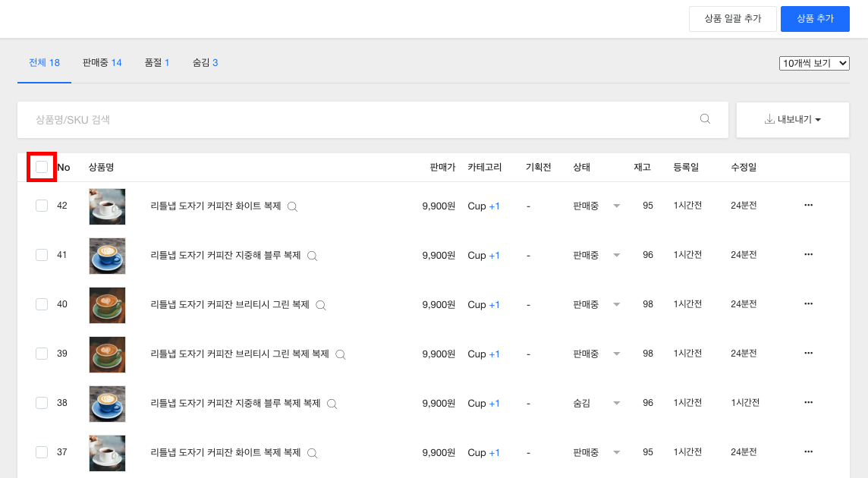Viewport: 868px width, 478px height.
Task: Open more options menu for product 37
Action: tap(808, 451)
